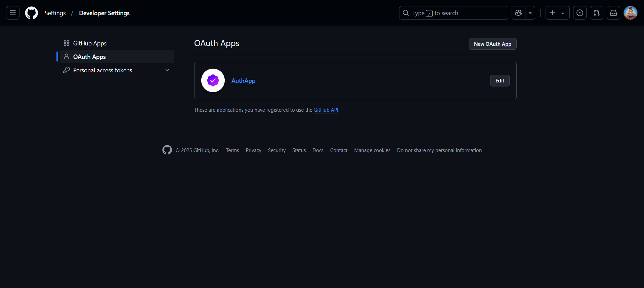The width and height of the screenshot is (644, 288).
Task: Go to GitHub homepage via Octocat logo
Action: (32, 13)
